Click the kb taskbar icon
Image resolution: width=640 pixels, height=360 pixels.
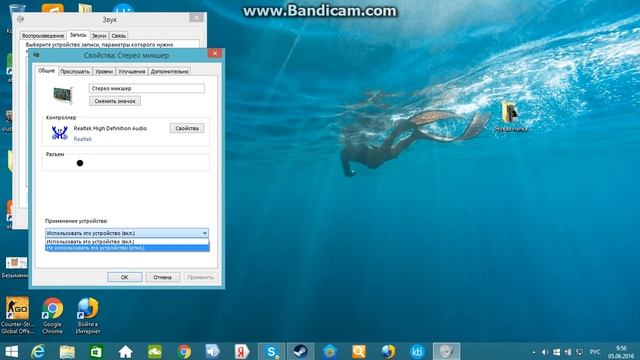click(417, 352)
